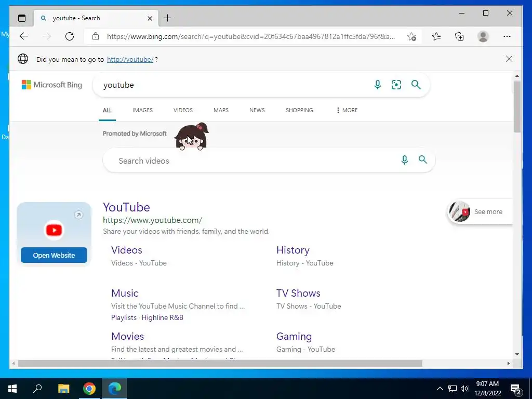View site information lock icon
The height and width of the screenshot is (399, 532).
96,36
